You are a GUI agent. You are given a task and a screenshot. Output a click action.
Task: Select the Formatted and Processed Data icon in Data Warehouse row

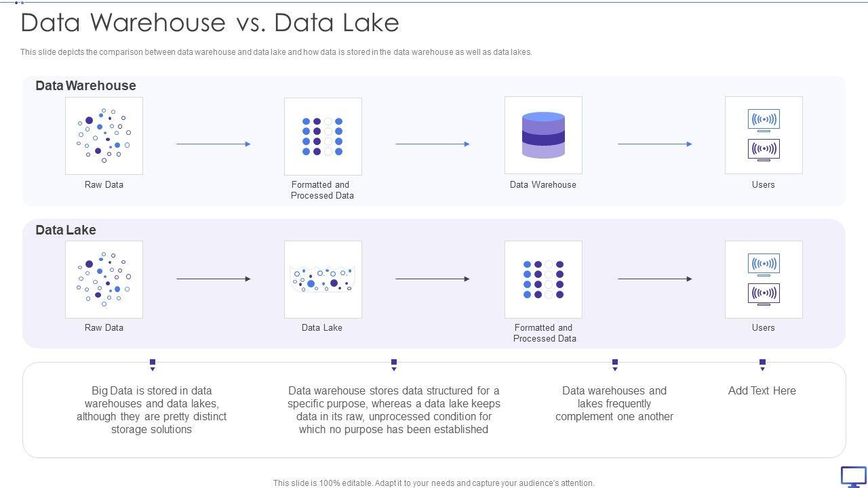(323, 136)
